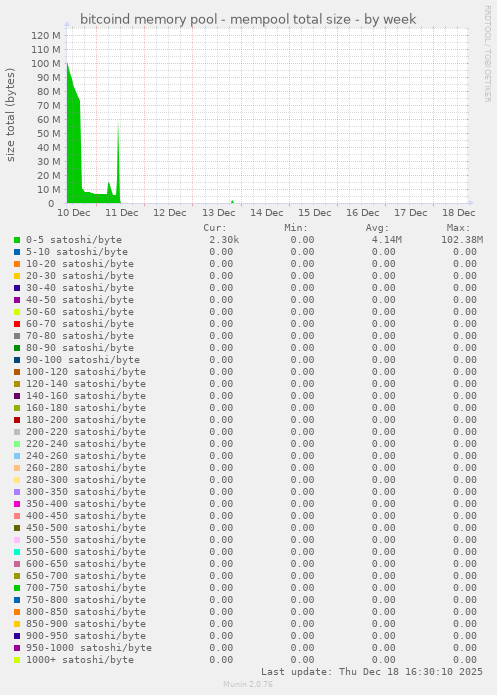This screenshot has height=695, width=497.
Task: Click the '100 M' y-axis label
Action: [x=46, y=63]
